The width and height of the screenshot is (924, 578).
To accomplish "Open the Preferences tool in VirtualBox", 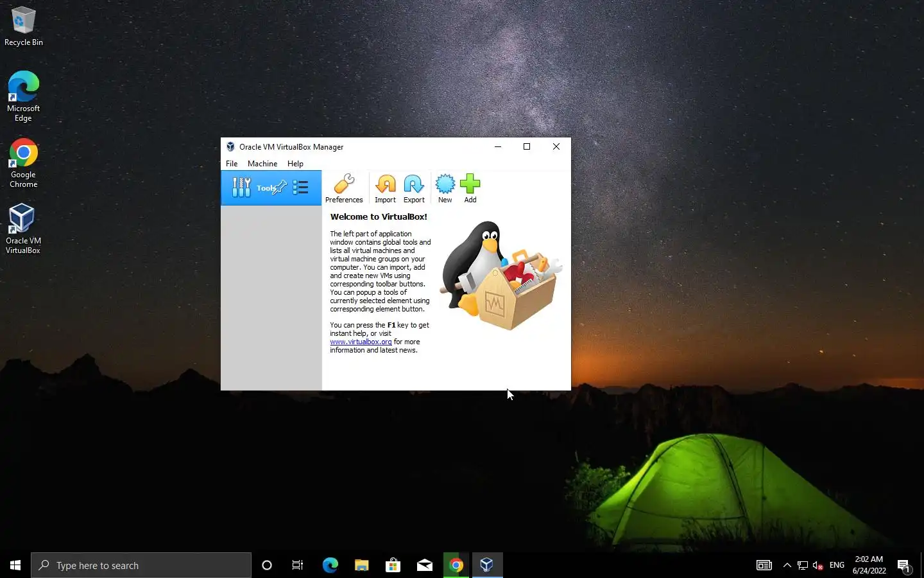I will 344,189.
